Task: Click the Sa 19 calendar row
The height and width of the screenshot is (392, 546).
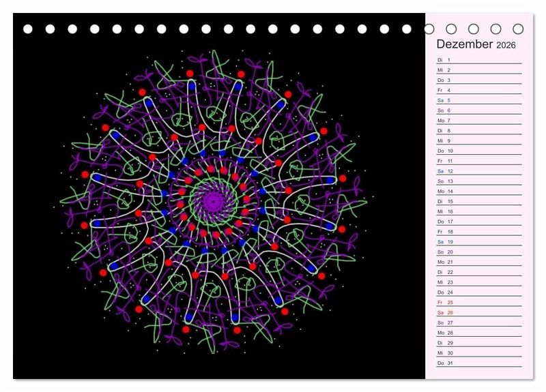Action: [479, 242]
